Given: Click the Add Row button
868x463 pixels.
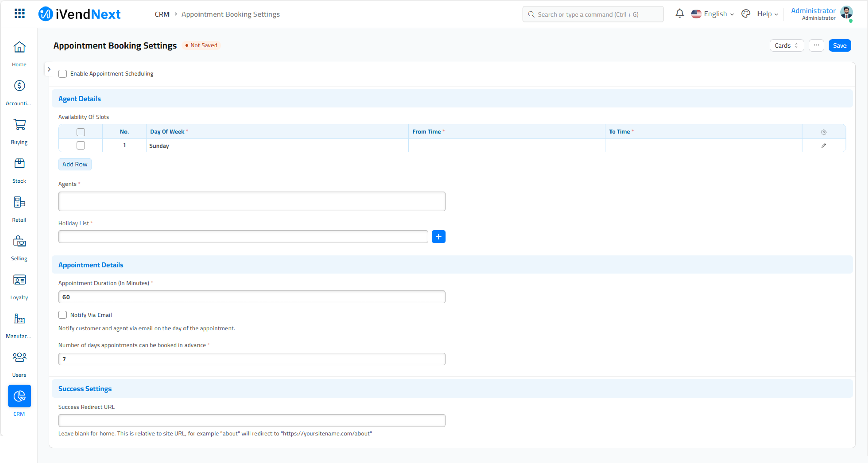Looking at the screenshot, I should (75, 164).
